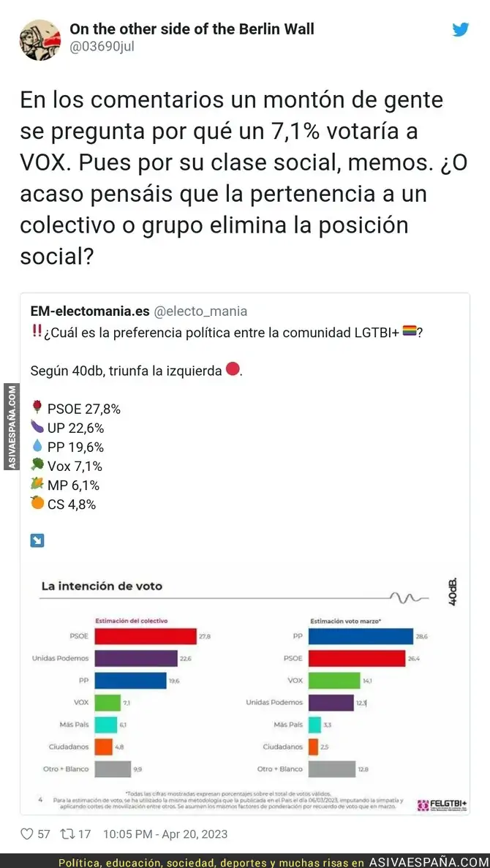Click the orange CS emoji

(x=37, y=502)
